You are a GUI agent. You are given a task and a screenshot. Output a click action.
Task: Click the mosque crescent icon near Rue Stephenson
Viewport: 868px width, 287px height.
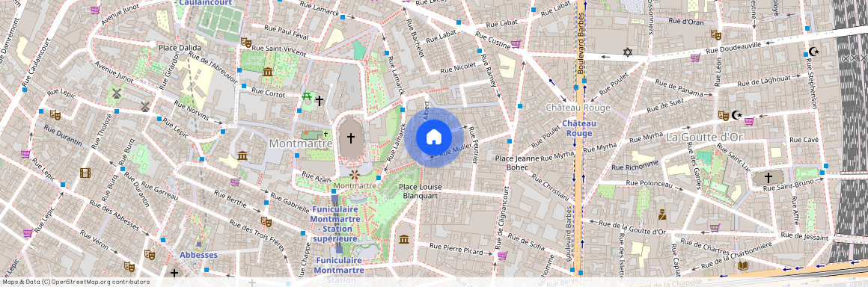pos(813,52)
